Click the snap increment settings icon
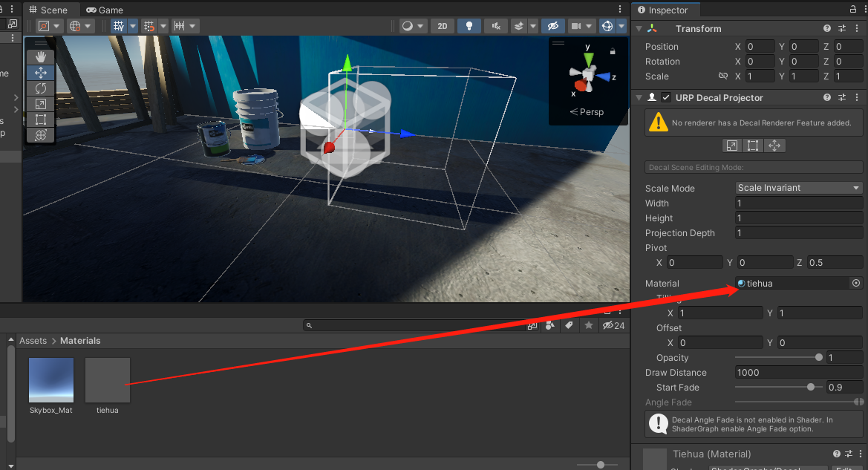 pyautogui.click(x=179, y=26)
